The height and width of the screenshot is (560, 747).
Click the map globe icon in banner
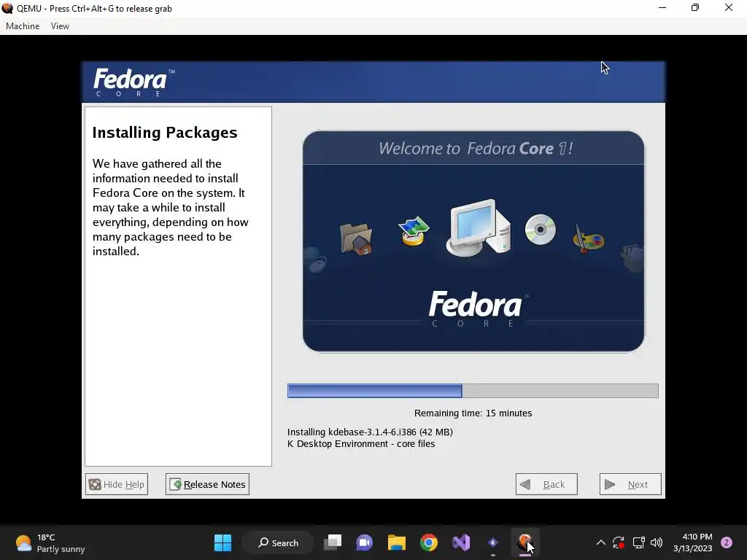point(414,231)
